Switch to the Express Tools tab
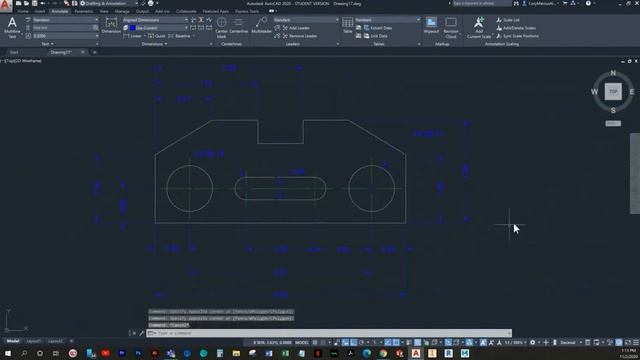The image size is (640, 360). pos(247,11)
